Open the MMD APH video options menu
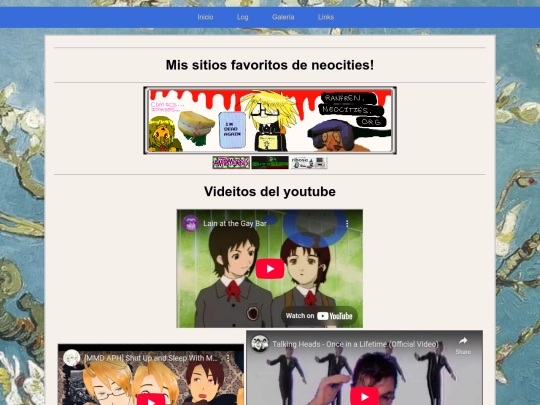Viewport: 540px width, 405px height. 228,358
